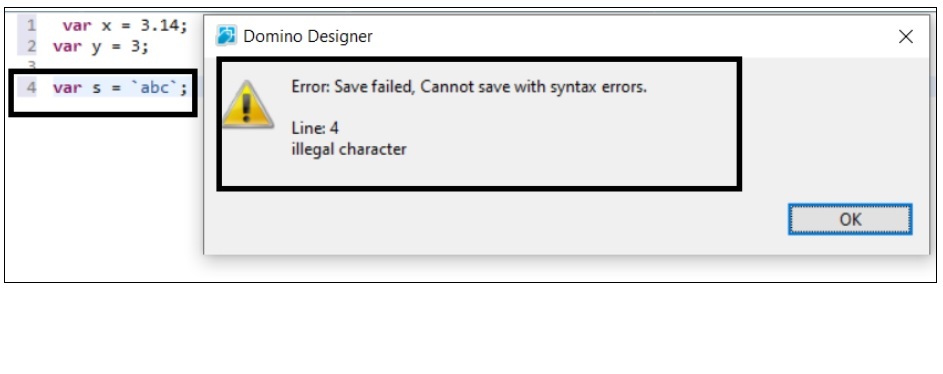The width and height of the screenshot is (943, 374).
Task: Click the yellow warning triangle icon
Action: tap(248, 105)
